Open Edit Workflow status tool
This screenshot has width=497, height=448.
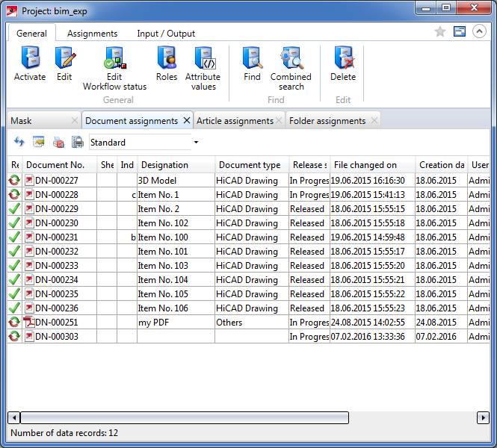tap(114, 68)
